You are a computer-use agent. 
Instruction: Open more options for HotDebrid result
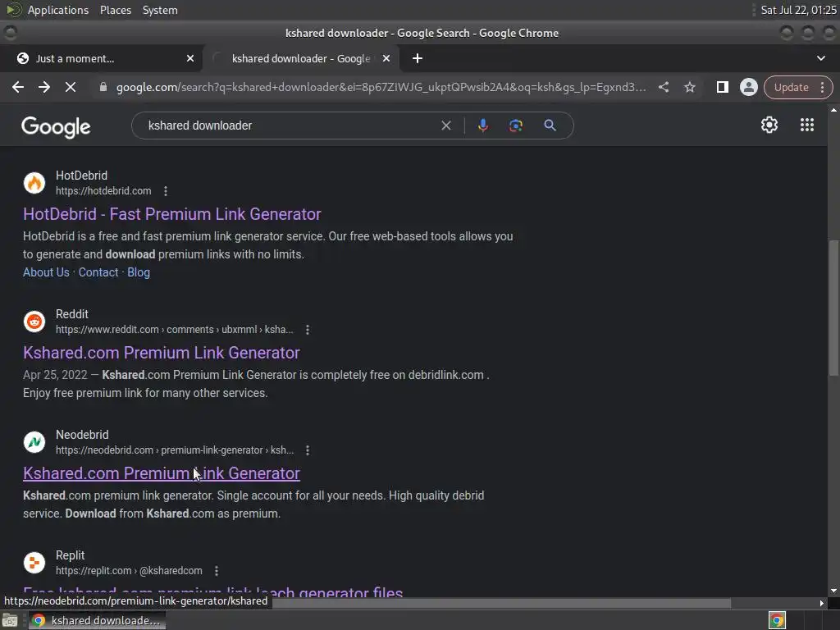click(x=166, y=190)
